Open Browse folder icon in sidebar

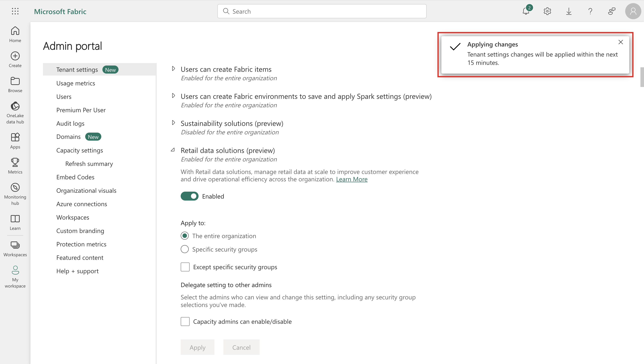tap(15, 85)
